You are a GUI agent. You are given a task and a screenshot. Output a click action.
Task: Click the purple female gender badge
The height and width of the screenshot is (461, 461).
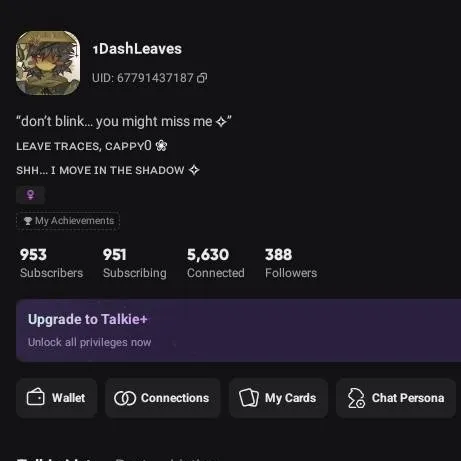[30, 195]
